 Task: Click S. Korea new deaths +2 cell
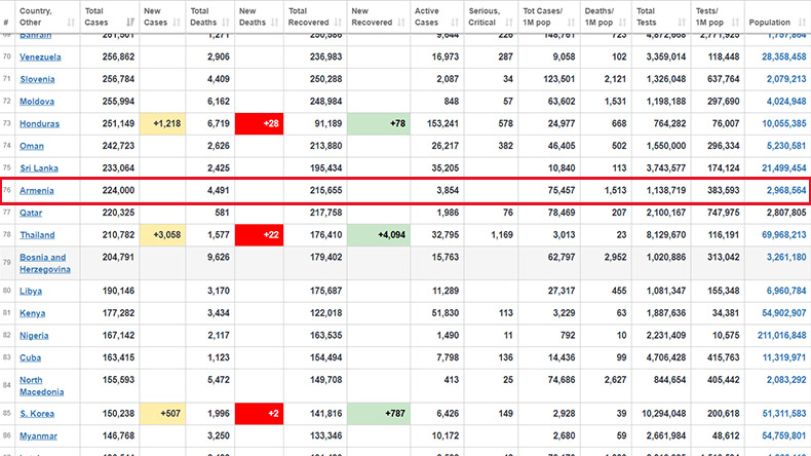259,414
